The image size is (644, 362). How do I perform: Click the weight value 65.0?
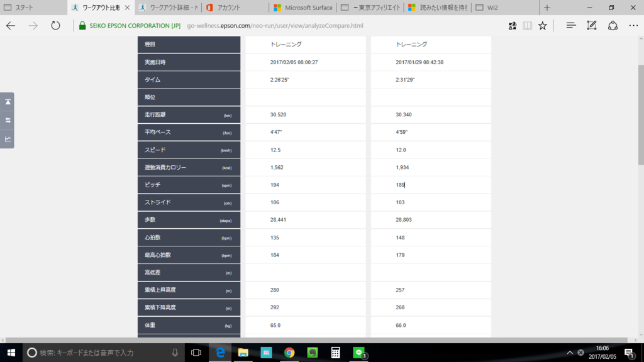point(275,325)
